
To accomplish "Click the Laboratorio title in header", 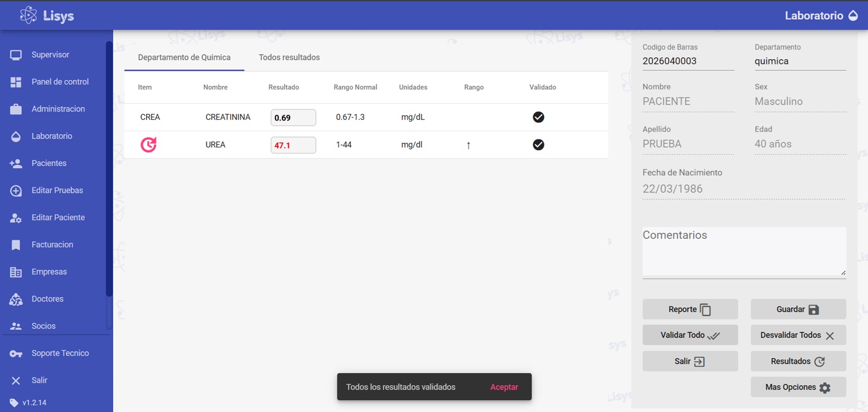I will click(814, 16).
